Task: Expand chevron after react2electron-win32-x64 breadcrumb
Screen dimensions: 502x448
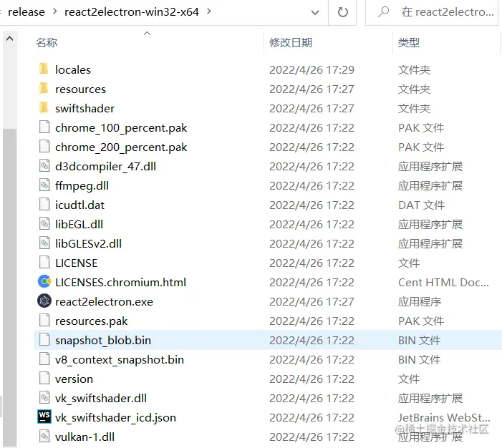Action: [209, 11]
